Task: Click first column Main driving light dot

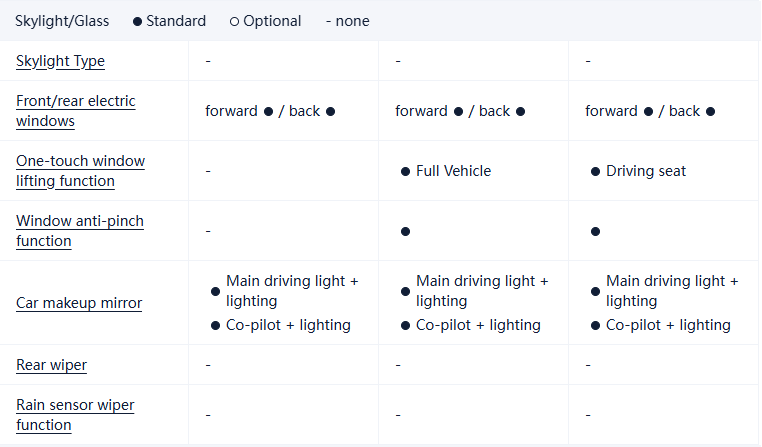Action: (215, 292)
